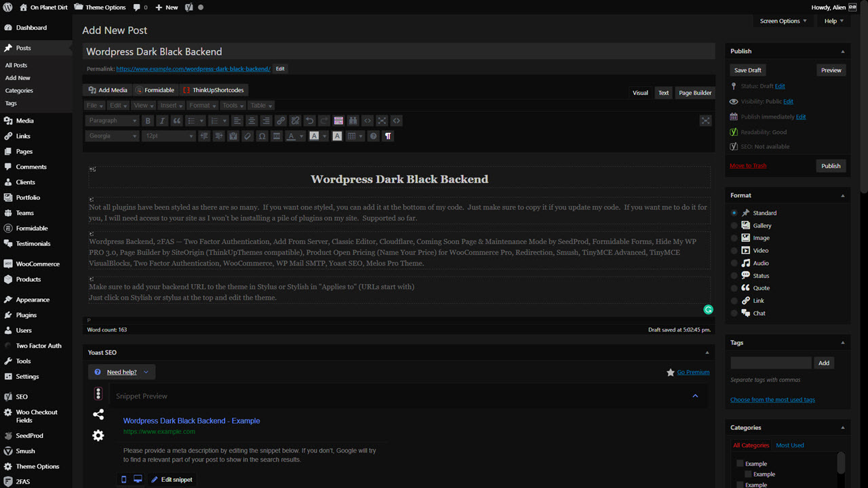
Task: Click the Grammarly icon in editor
Action: click(708, 310)
